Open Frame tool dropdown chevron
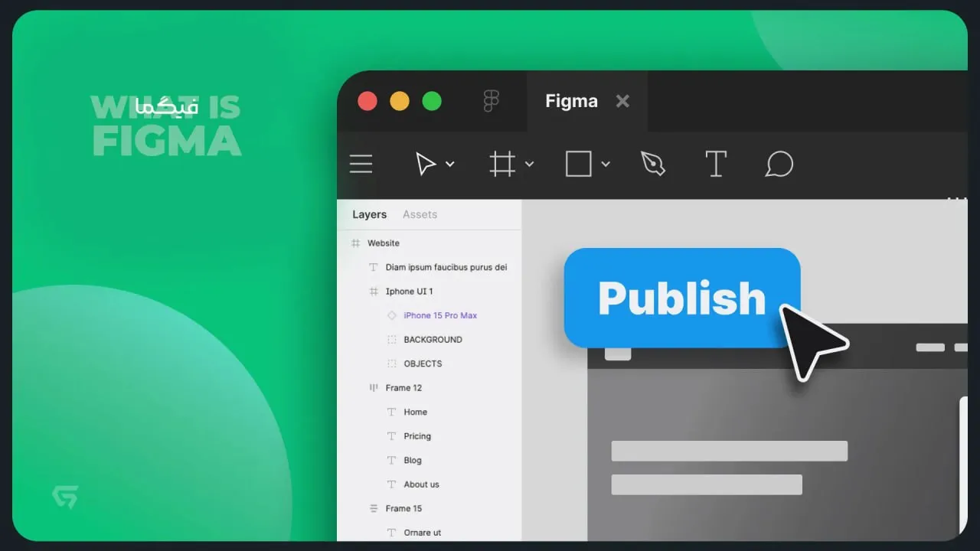This screenshot has height=551, width=980. coord(529,164)
